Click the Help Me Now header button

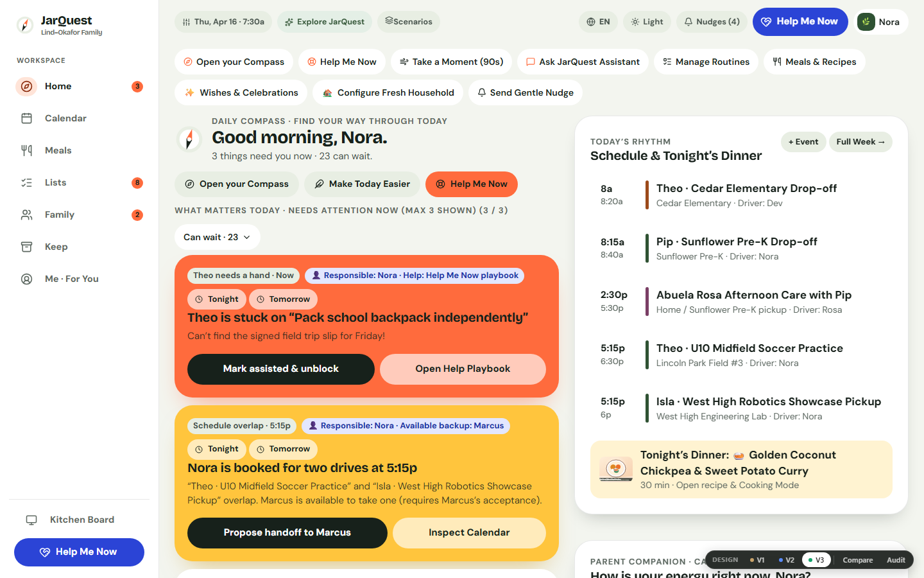pyautogui.click(x=800, y=22)
